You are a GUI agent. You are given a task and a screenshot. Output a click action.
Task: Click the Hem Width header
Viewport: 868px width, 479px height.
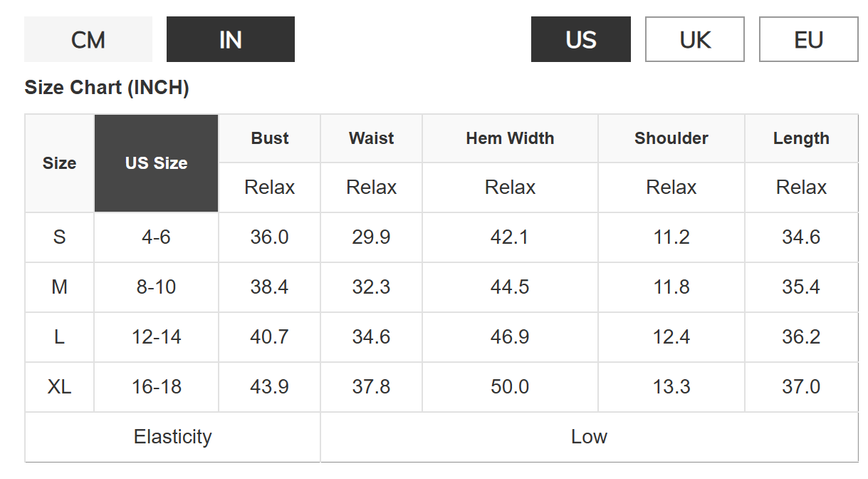pyautogui.click(x=510, y=138)
